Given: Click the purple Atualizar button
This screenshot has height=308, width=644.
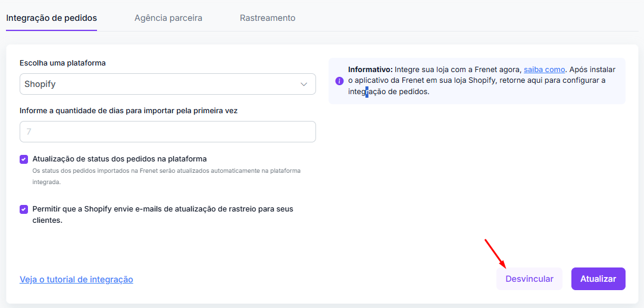Looking at the screenshot, I should pyautogui.click(x=598, y=279).
